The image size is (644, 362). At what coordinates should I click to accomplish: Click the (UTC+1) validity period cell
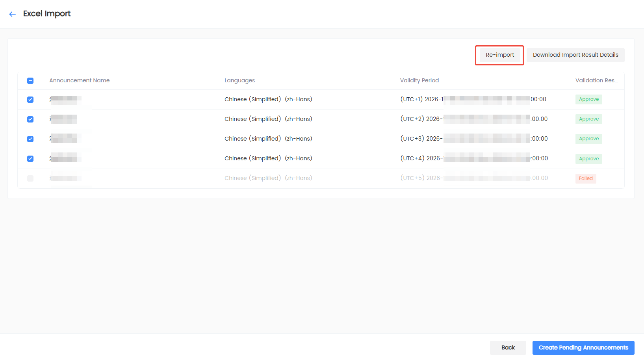point(473,99)
